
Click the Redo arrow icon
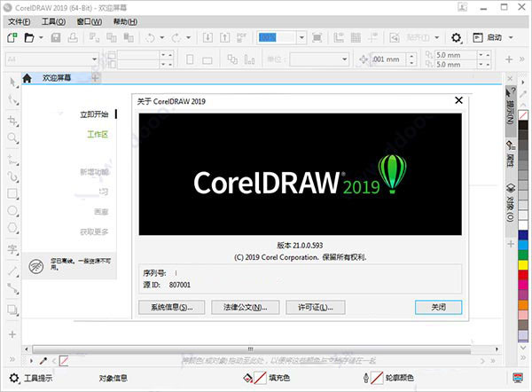click(176, 37)
